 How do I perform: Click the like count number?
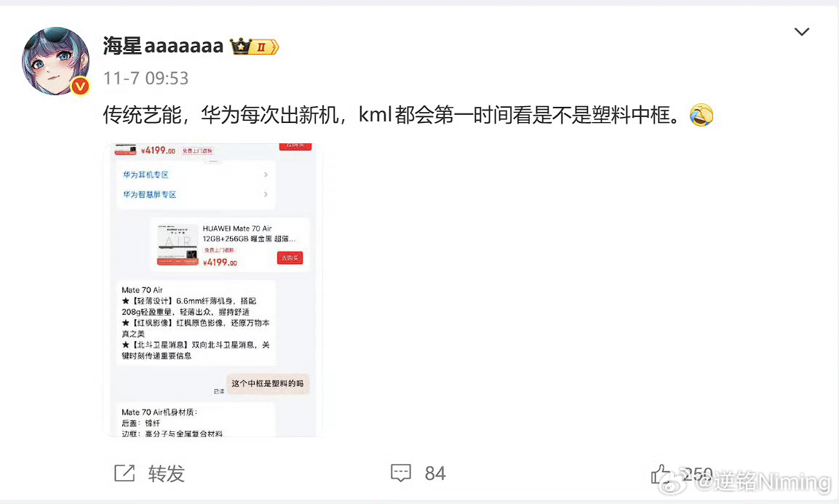click(x=697, y=473)
